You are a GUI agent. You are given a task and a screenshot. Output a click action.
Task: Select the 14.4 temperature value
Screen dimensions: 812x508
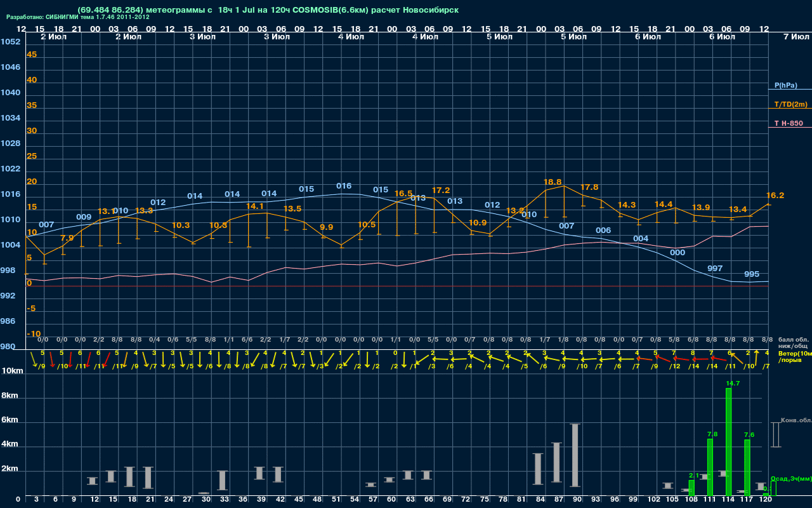[664, 204]
